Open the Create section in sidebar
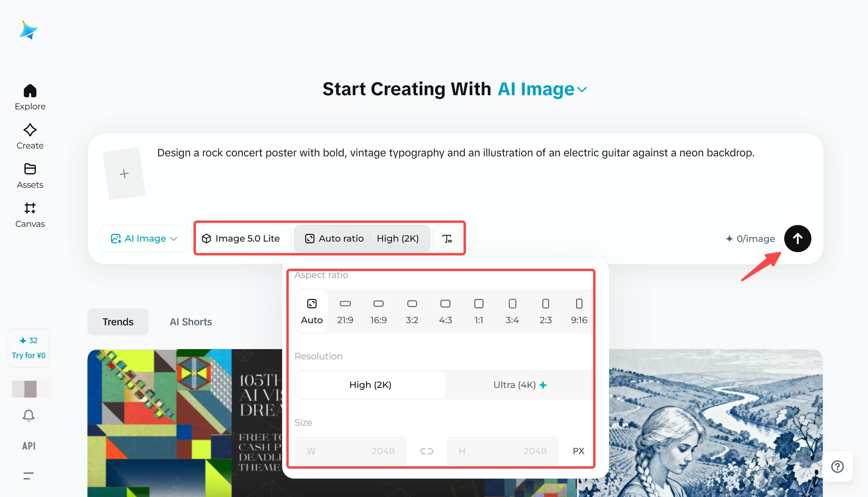The image size is (868, 497). pos(30,136)
